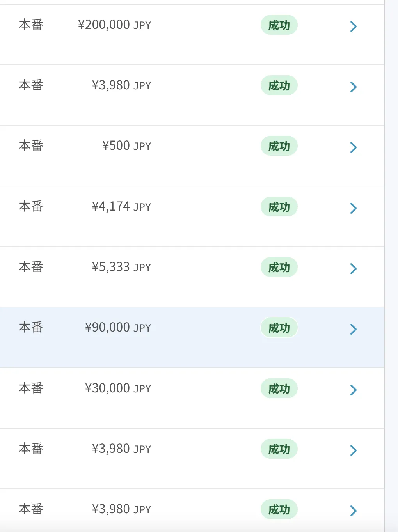
Task: Click the ¥90,000 JPY amount
Action: pyautogui.click(x=118, y=328)
